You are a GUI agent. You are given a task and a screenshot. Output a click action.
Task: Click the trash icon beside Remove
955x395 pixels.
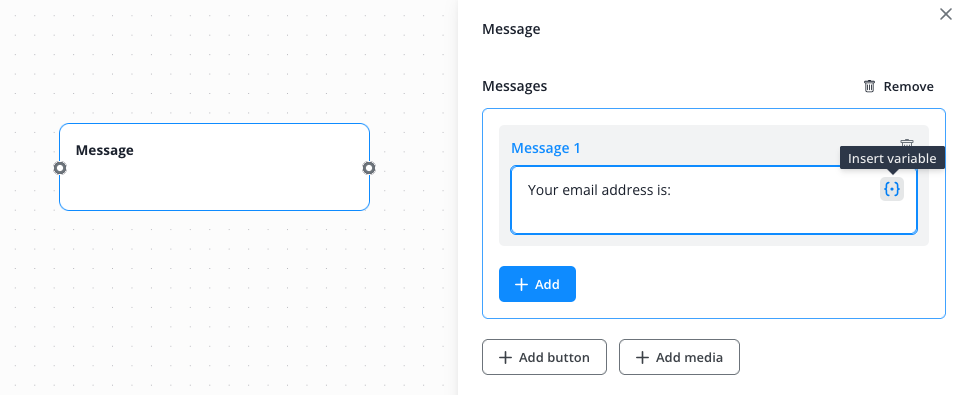coord(870,86)
